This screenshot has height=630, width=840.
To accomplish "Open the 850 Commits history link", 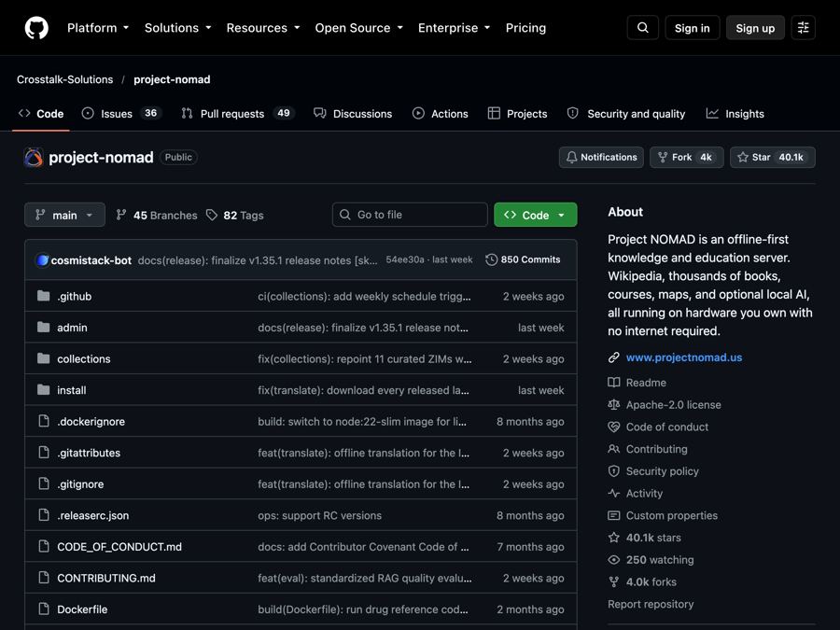I will [x=523, y=259].
